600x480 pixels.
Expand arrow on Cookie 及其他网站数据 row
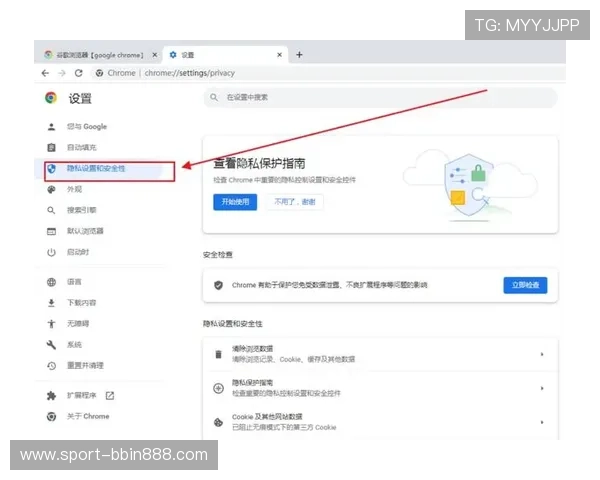point(542,422)
